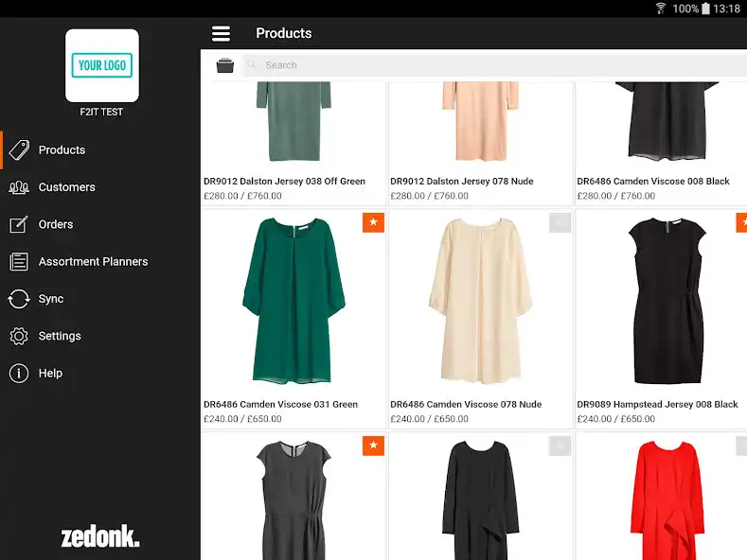747x560 pixels.
Task: Toggle the star on the black long-sleeve dress
Action: pyautogui.click(x=560, y=446)
